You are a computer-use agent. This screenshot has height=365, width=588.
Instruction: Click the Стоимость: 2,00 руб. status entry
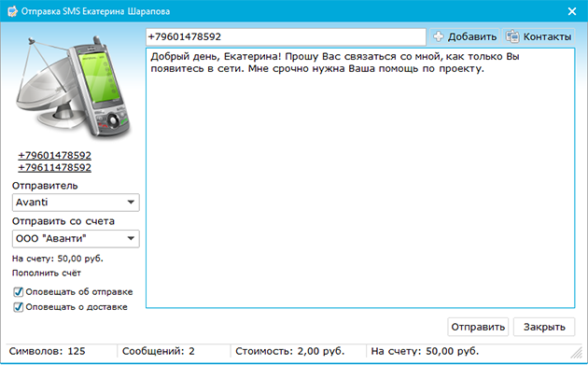(290, 351)
